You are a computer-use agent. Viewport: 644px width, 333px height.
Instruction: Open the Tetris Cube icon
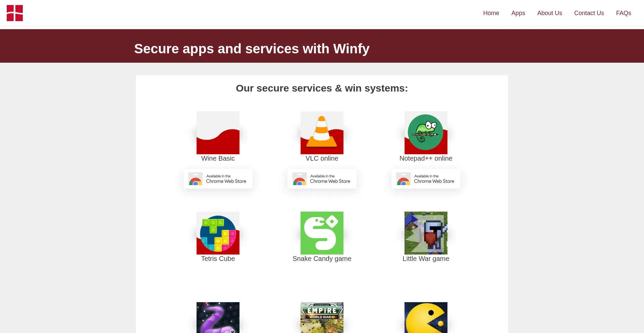pyautogui.click(x=218, y=233)
